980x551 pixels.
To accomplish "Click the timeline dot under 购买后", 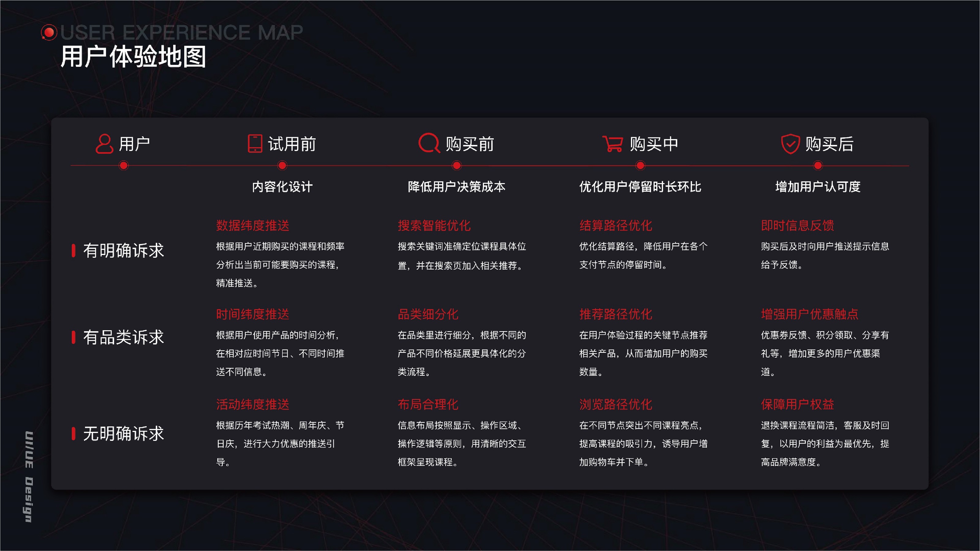I will 818,165.
